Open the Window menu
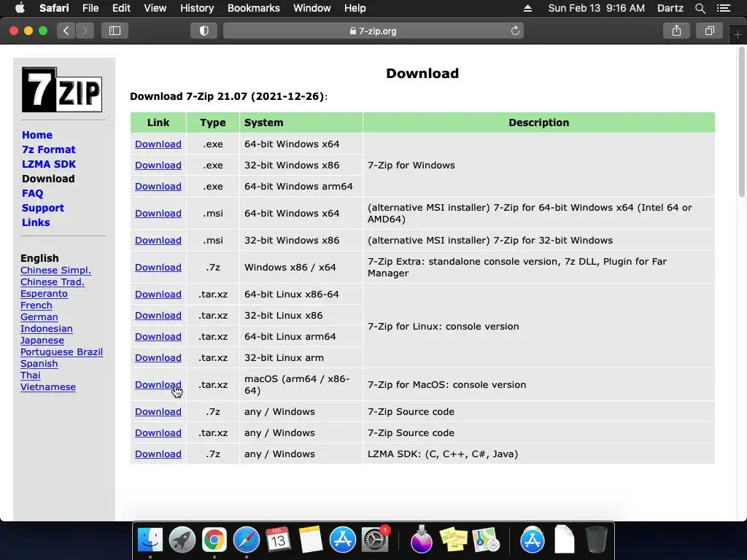747x560 pixels. click(311, 8)
